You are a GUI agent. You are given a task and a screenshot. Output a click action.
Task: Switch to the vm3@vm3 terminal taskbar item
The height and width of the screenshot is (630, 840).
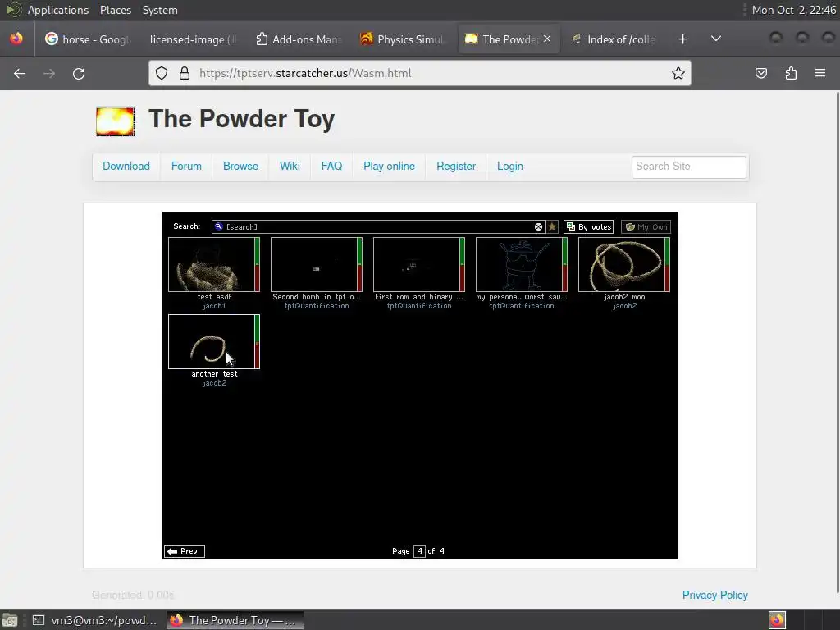click(94, 620)
